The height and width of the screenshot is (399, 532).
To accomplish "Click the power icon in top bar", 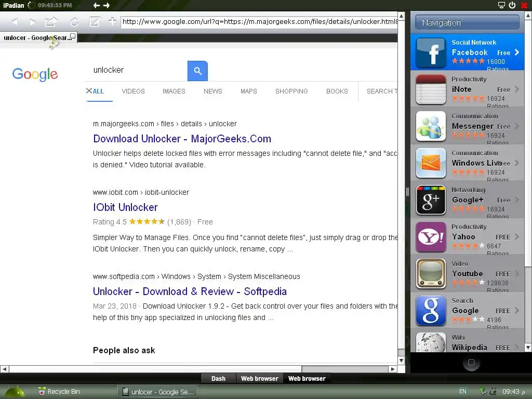I will click(512, 5).
